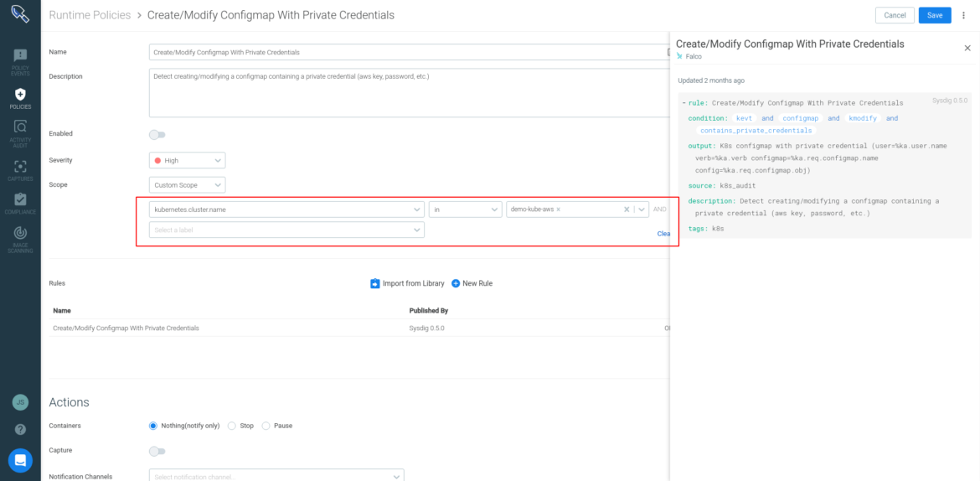Open the Policies sidebar section
The image size is (980, 481).
[20, 99]
